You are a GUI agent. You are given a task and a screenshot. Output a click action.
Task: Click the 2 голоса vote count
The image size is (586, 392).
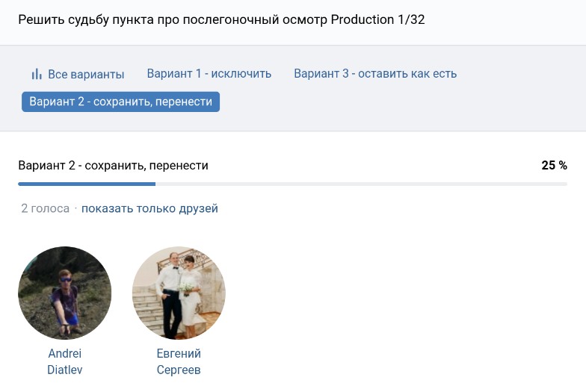pos(45,209)
